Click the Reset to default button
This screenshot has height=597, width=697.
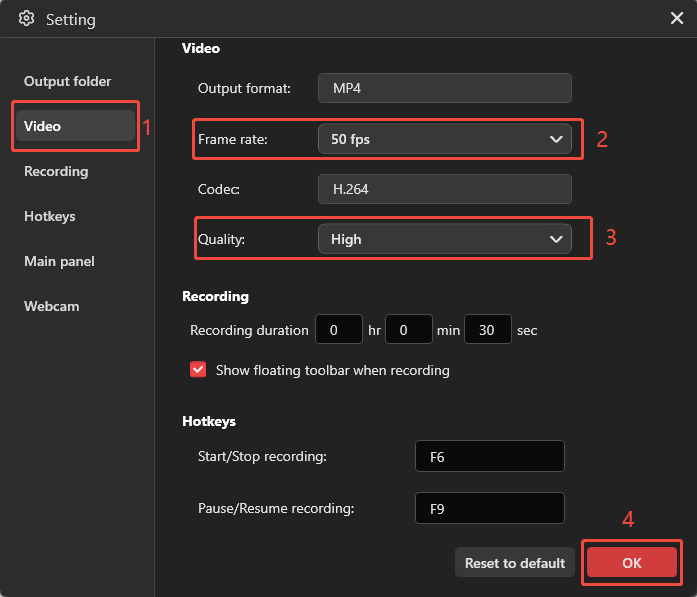point(515,563)
